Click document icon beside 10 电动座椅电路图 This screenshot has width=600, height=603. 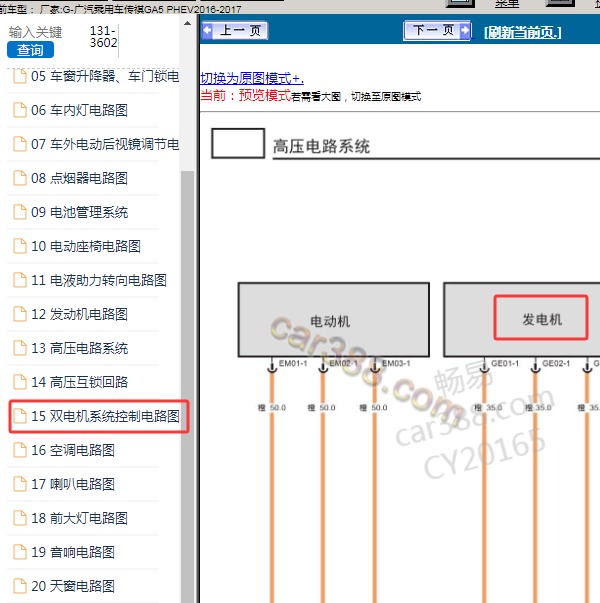tap(20, 246)
